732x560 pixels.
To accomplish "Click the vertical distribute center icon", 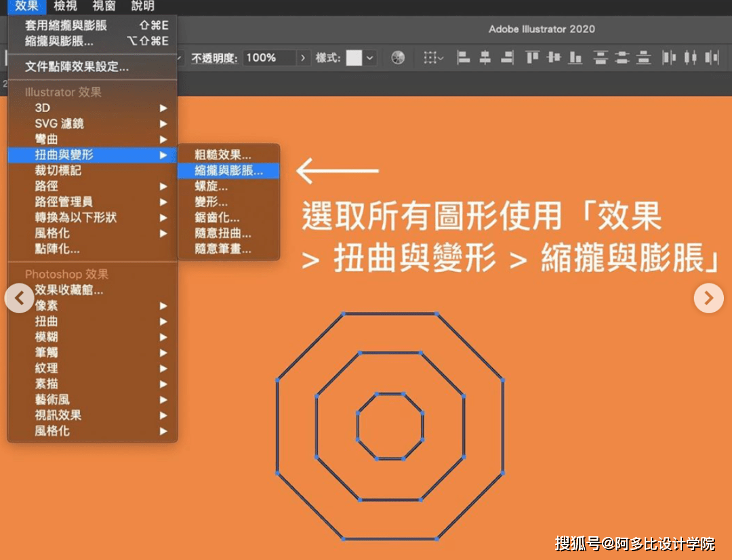I will (624, 58).
